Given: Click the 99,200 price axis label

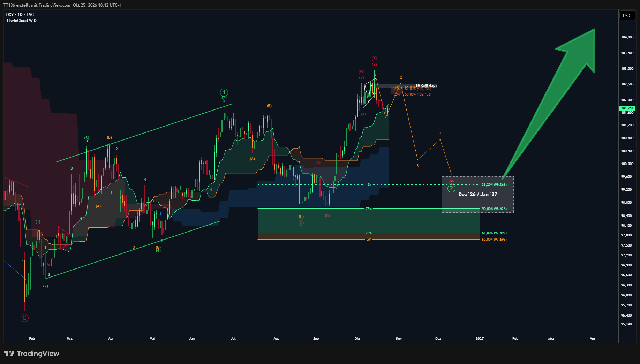Looking at the screenshot, I should pyautogui.click(x=626, y=190).
